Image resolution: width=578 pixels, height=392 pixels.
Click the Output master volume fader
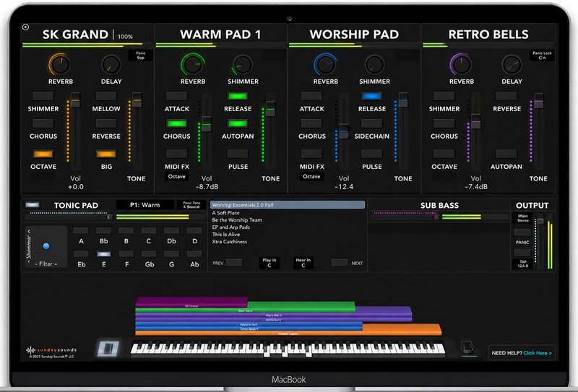coord(540,220)
